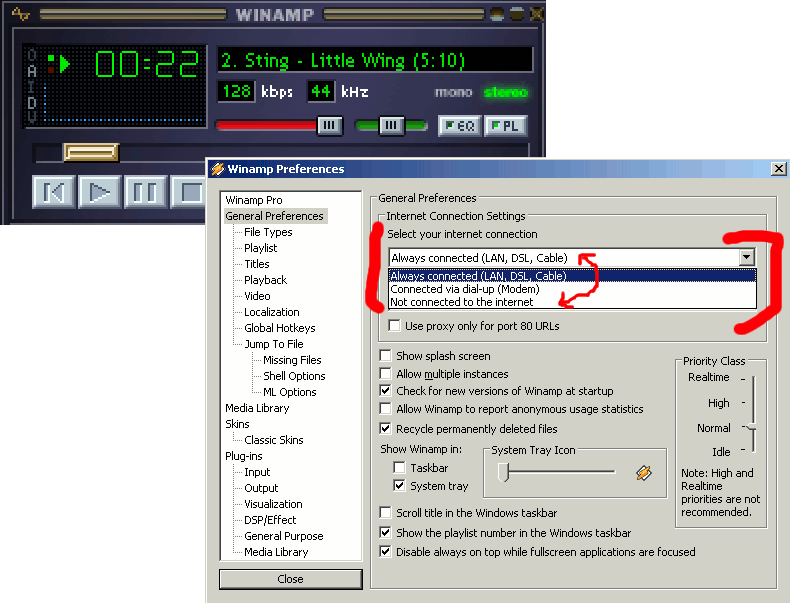
Task: Open Titles preferences page
Action: 257,264
